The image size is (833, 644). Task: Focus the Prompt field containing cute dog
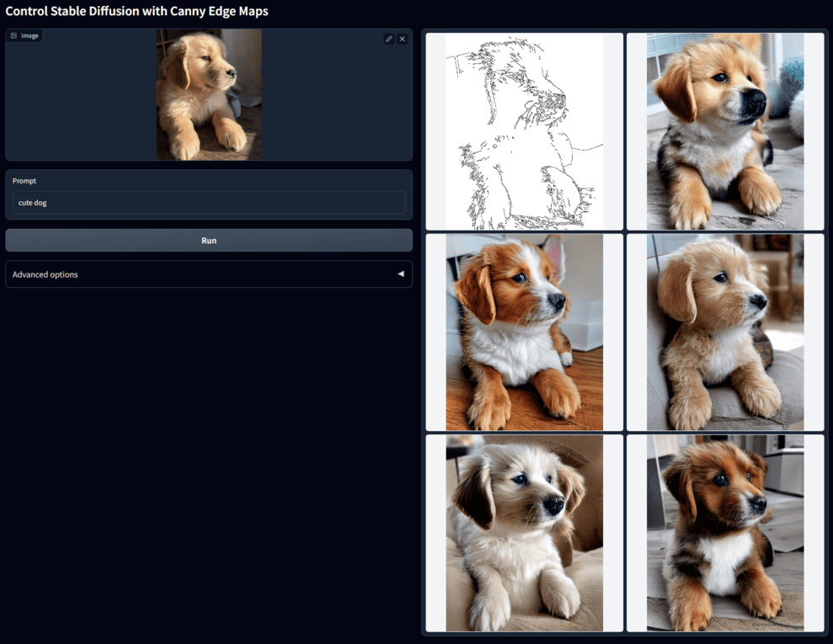coord(209,203)
